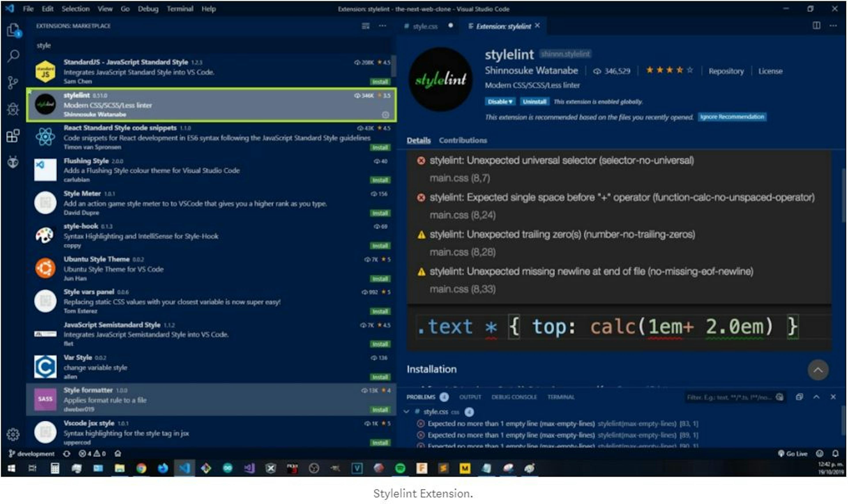Select the Extensions icon in the activity bar

[13, 136]
